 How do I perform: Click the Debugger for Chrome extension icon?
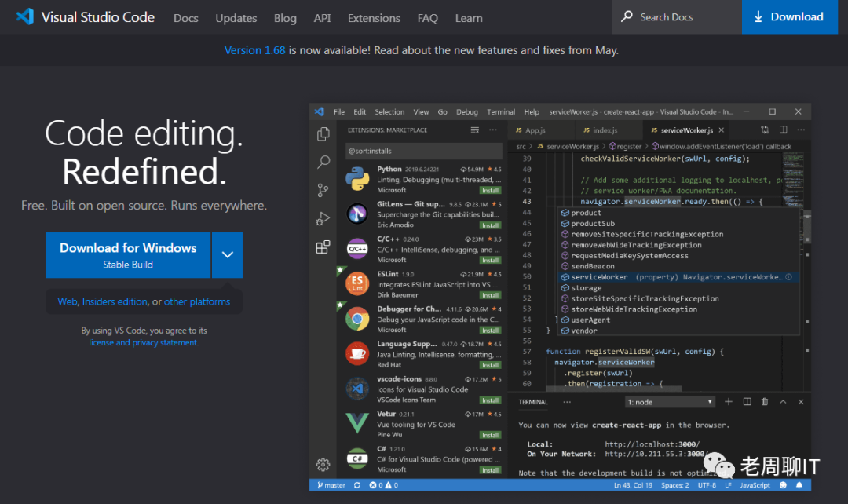(357, 319)
